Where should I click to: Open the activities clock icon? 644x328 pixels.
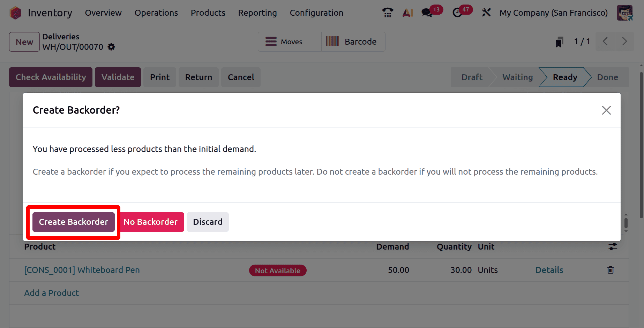[457, 13]
